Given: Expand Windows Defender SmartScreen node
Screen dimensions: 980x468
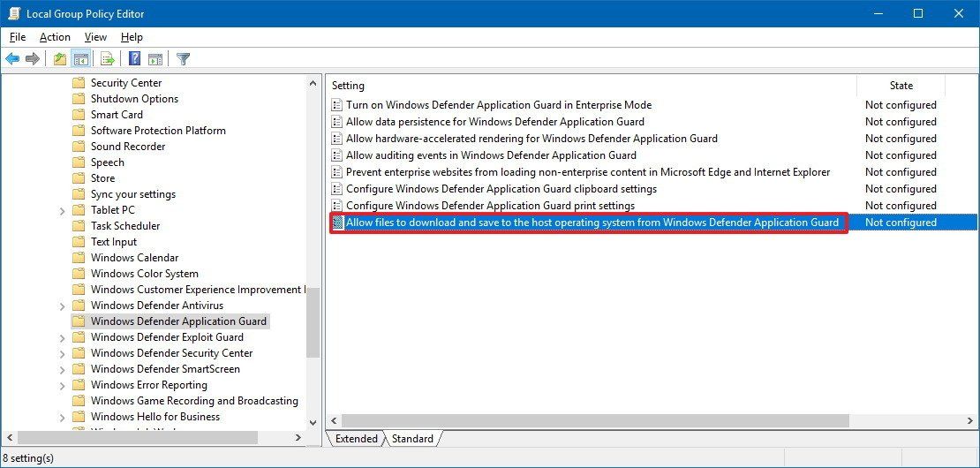Looking at the screenshot, I should 62,370.
